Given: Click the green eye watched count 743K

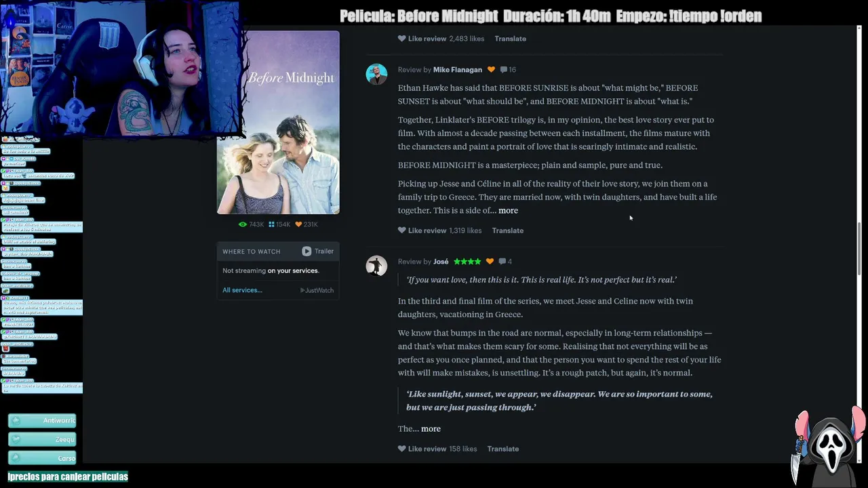Looking at the screenshot, I should point(251,224).
